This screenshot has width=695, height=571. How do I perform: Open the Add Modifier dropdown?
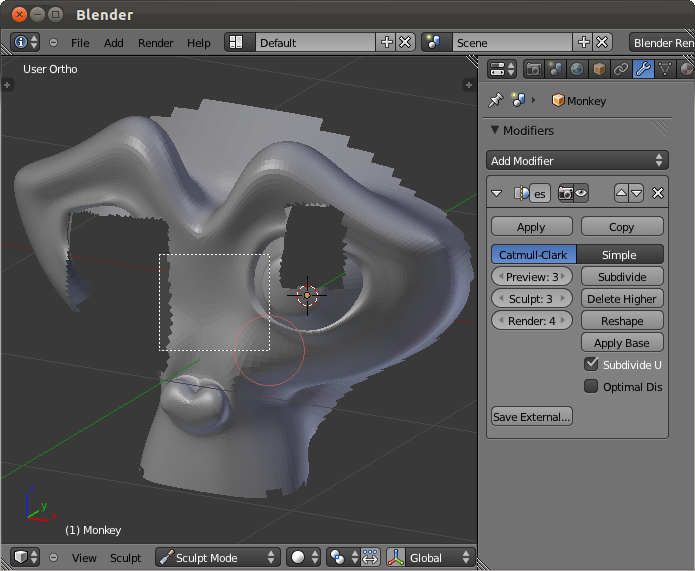[577, 160]
